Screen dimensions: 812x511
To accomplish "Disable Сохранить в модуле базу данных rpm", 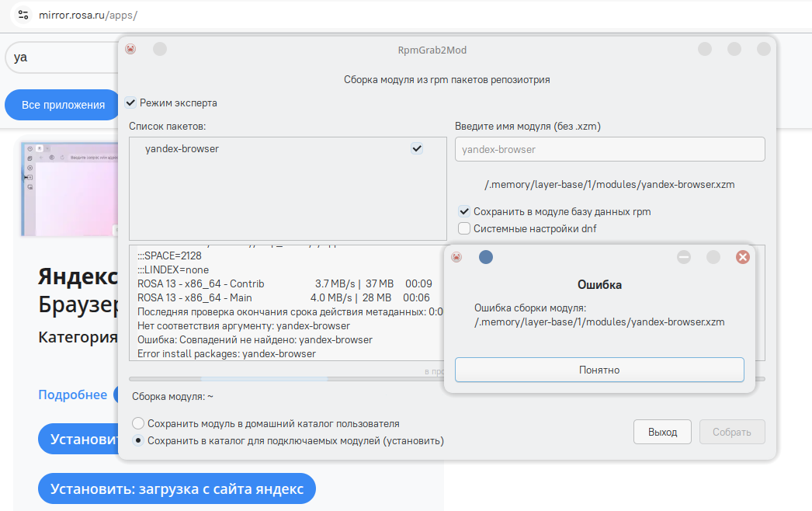I will (464, 211).
